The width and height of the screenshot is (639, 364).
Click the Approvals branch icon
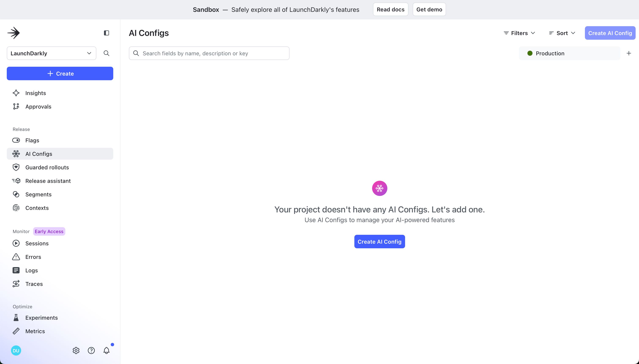click(16, 106)
